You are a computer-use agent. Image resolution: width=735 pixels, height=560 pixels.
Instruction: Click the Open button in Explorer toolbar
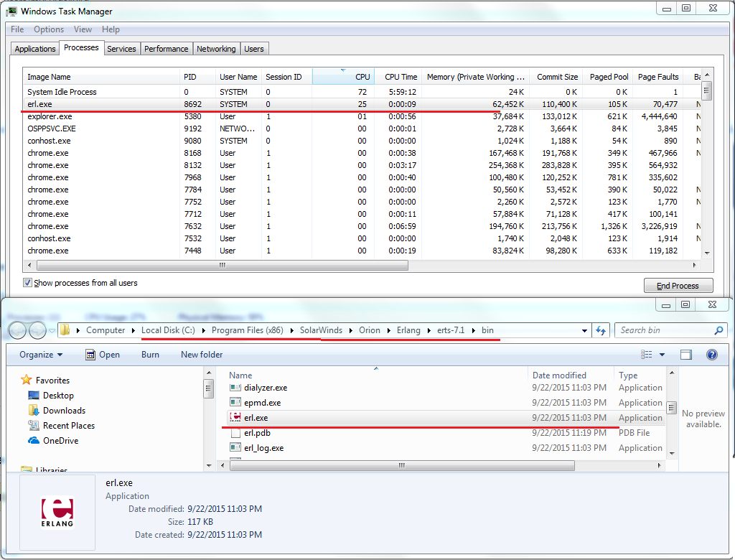103,355
